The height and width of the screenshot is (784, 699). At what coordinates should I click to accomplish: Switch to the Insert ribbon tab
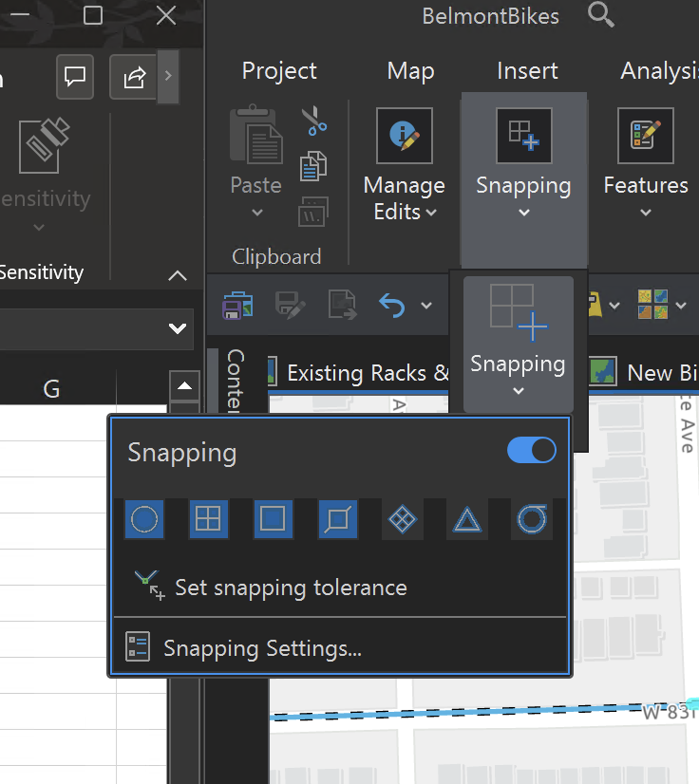pos(527,71)
